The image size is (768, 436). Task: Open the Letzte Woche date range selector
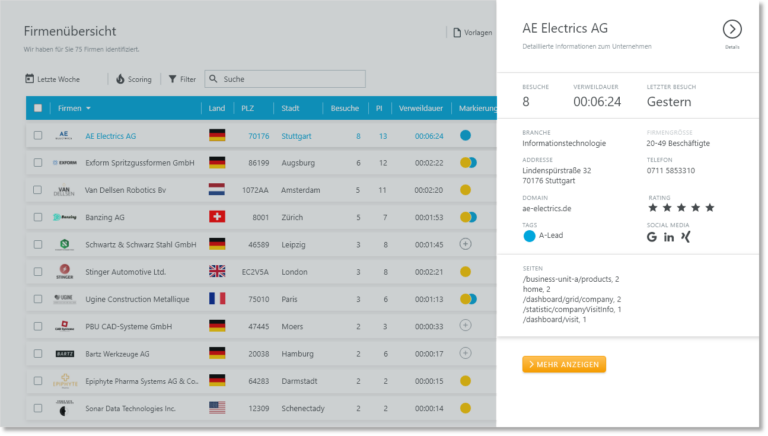[52, 79]
